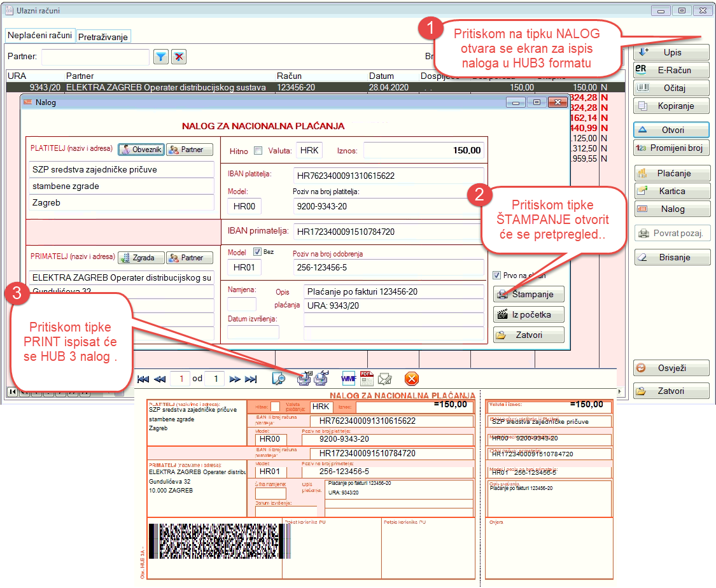The height and width of the screenshot is (588, 716).
Task: Send preview by e-mail icon
Action: [x=384, y=379]
